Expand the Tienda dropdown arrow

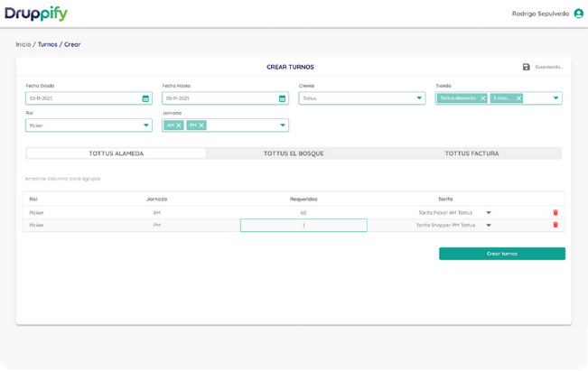[555, 98]
